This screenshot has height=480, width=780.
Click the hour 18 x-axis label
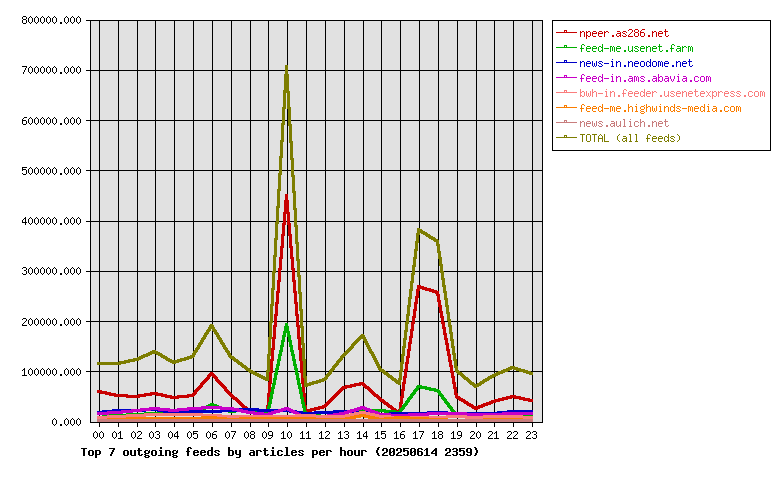[437, 435]
